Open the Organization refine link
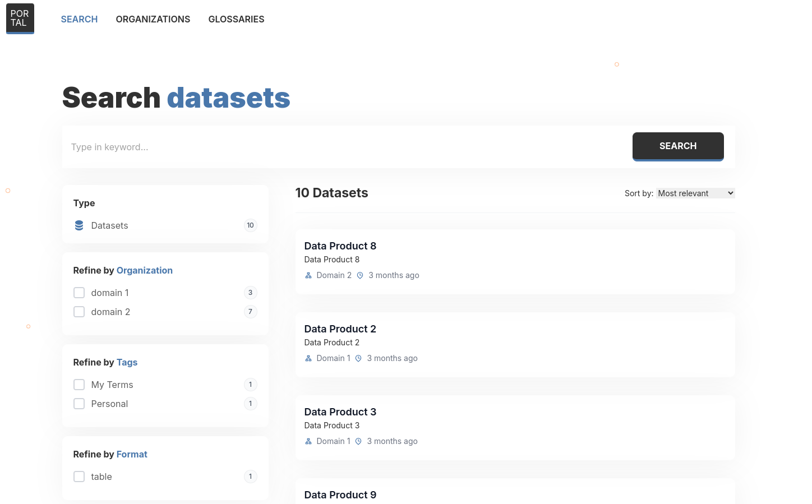Screen dimensions: 812x504 pyautogui.click(x=145, y=270)
